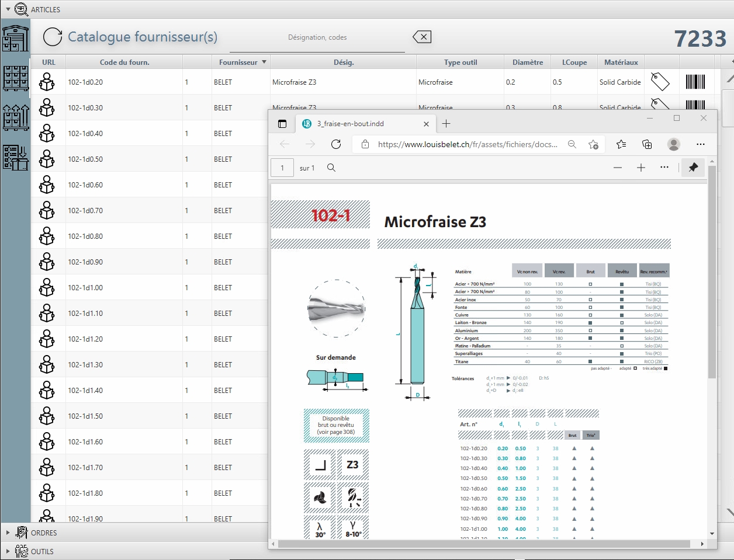Click the Matériaux column header
The width and height of the screenshot is (734, 560).
pyautogui.click(x=621, y=62)
